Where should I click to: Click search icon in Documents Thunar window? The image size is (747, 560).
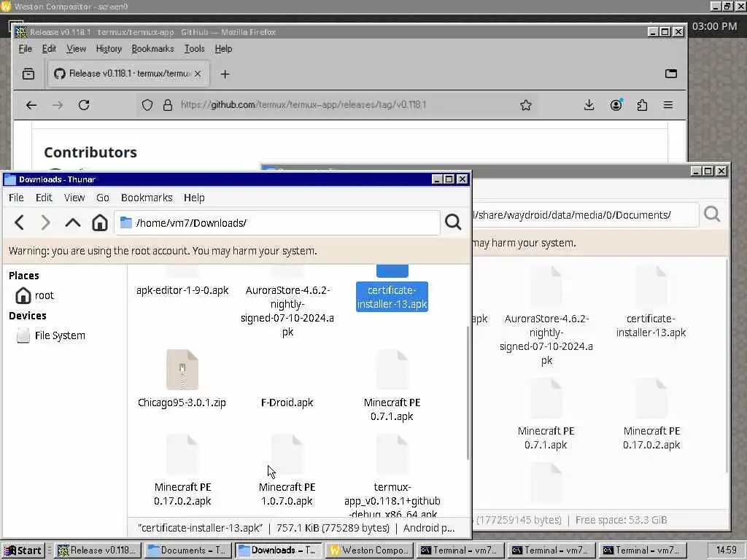(x=712, y=214)
